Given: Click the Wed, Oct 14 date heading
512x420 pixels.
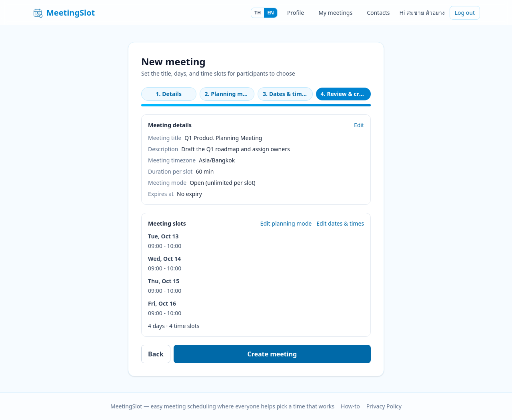Looking at the screenshot, I should pos(164,259).
